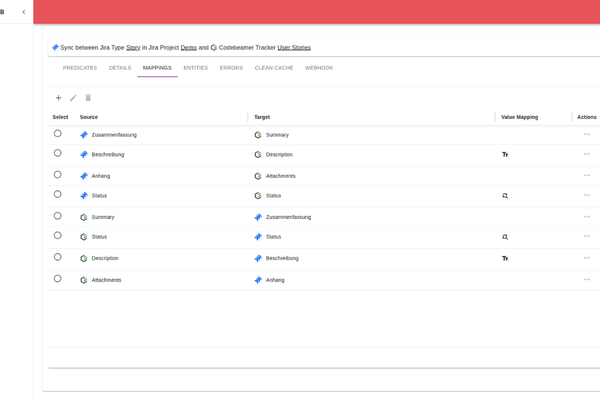Select the Attachments to Anhang mapping row
Screen dimensions: 600x400
pos(57,279)
